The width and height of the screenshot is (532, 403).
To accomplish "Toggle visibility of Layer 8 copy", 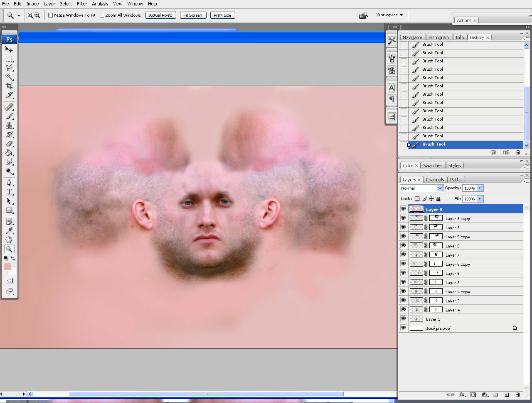I will click(403, 218).
